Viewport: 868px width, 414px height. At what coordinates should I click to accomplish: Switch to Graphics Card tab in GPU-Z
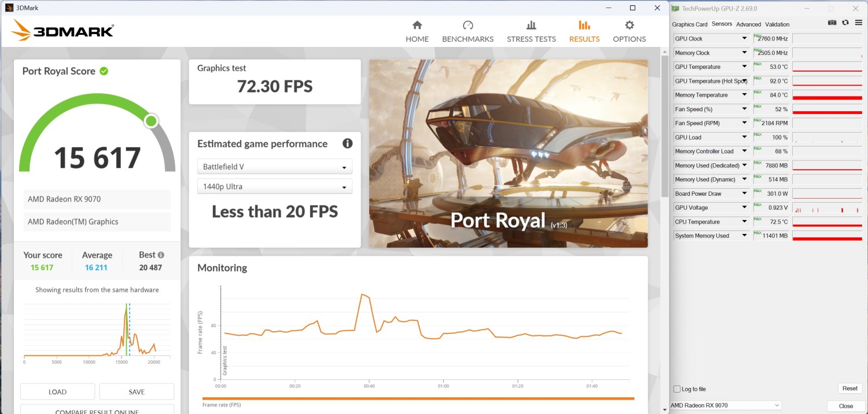pyautogui.click(x=690, y=24)
